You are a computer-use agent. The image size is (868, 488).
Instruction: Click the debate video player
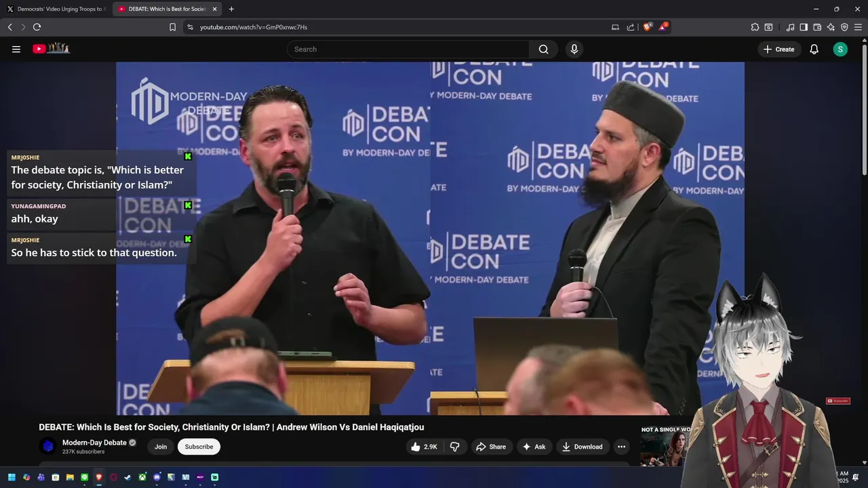(x=430, y=239)
